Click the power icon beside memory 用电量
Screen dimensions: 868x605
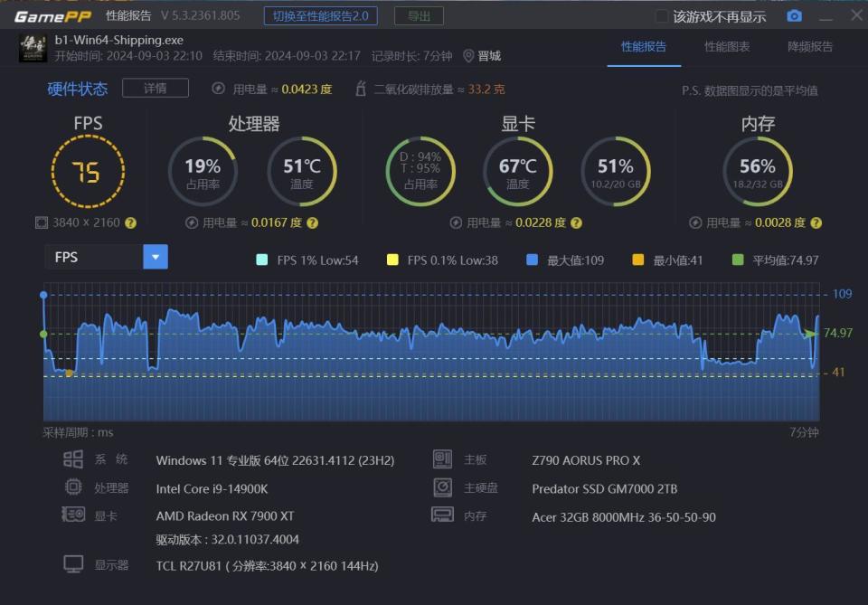coord(695,222)
